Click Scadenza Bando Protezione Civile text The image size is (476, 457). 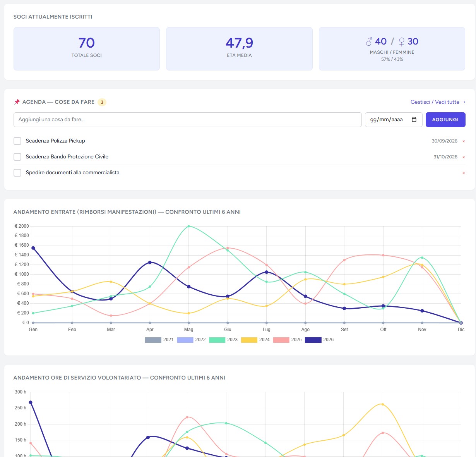[x=67, y=157]
